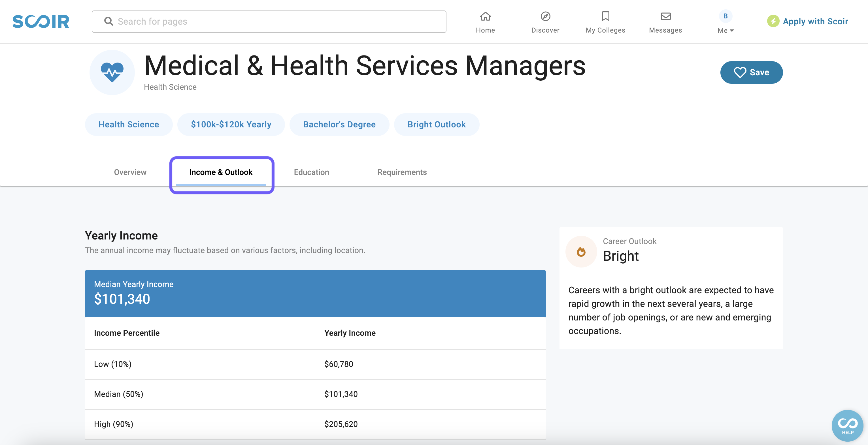This screenshot has height=445, width=868.
Task: Click the Median Yearly Income $101,340 banner
Action: pyautogui.click(x=315, y=293)
